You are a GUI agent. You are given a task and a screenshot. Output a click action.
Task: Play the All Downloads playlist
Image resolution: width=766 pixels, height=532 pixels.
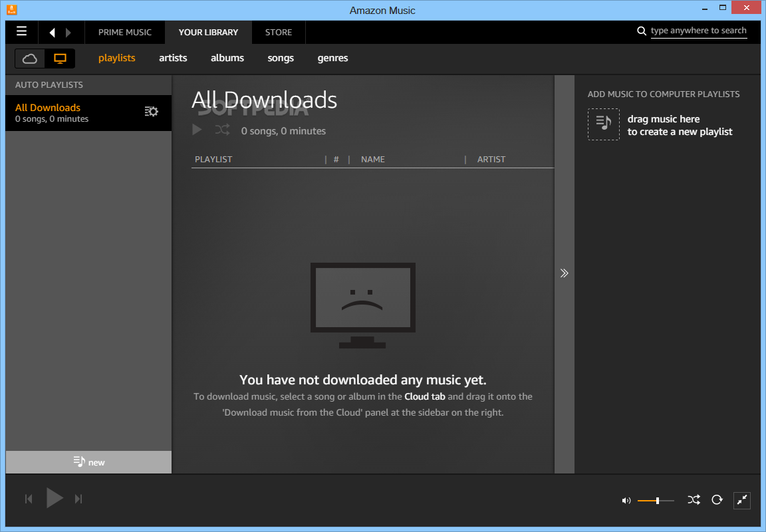coord(197,130)
